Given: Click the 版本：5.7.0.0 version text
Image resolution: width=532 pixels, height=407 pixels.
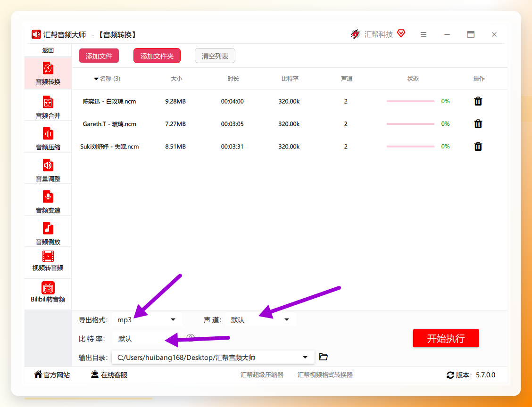Looking at the screenshot, I should (475, 375).
